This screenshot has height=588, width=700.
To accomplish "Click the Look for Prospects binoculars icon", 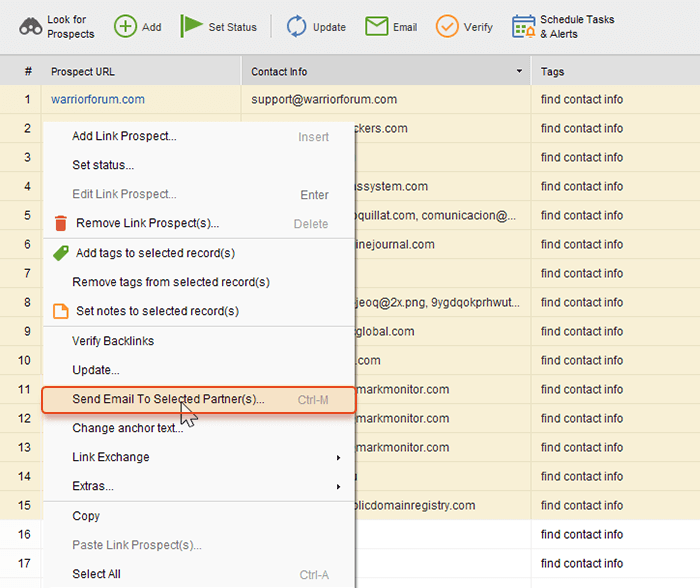I will tap(30, 27).
